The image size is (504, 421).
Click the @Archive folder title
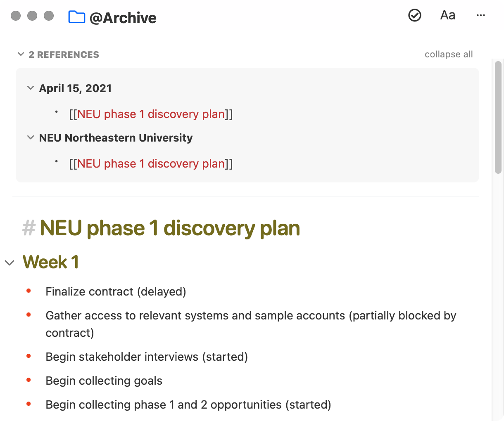click(x=123, y=18)
